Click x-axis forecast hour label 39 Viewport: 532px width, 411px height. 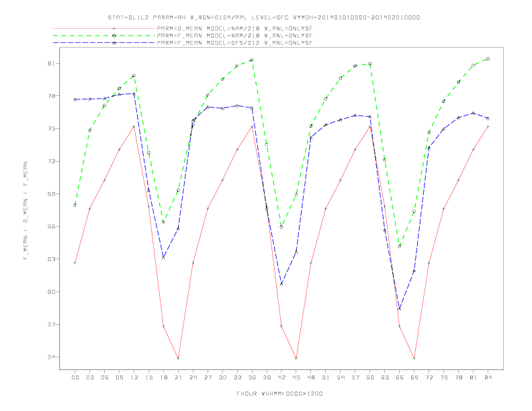267,377
